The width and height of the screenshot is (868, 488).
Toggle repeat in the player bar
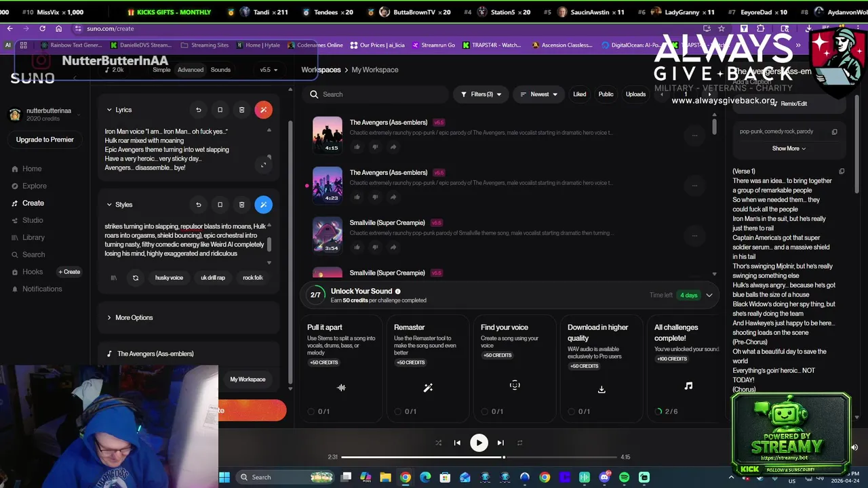pos(519,443)
